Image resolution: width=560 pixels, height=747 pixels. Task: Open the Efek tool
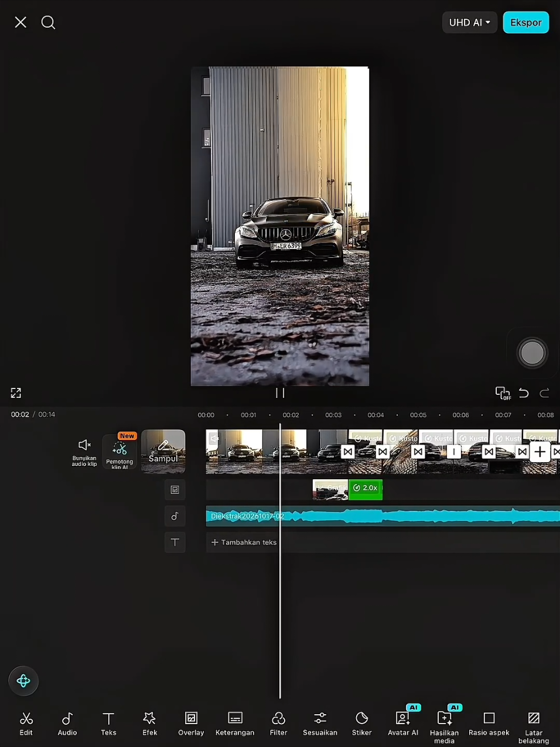point(150,724)
